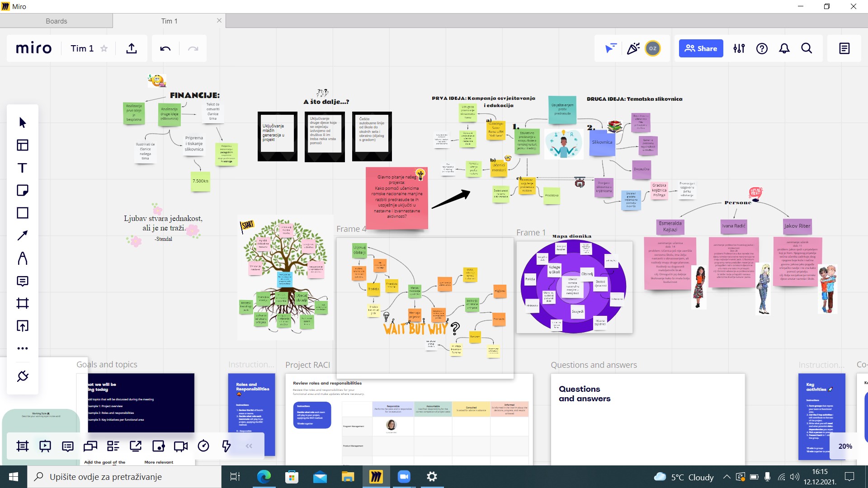Open the help question mark
Viewport: 868px width, 488px height.
[x=762, y=48]
